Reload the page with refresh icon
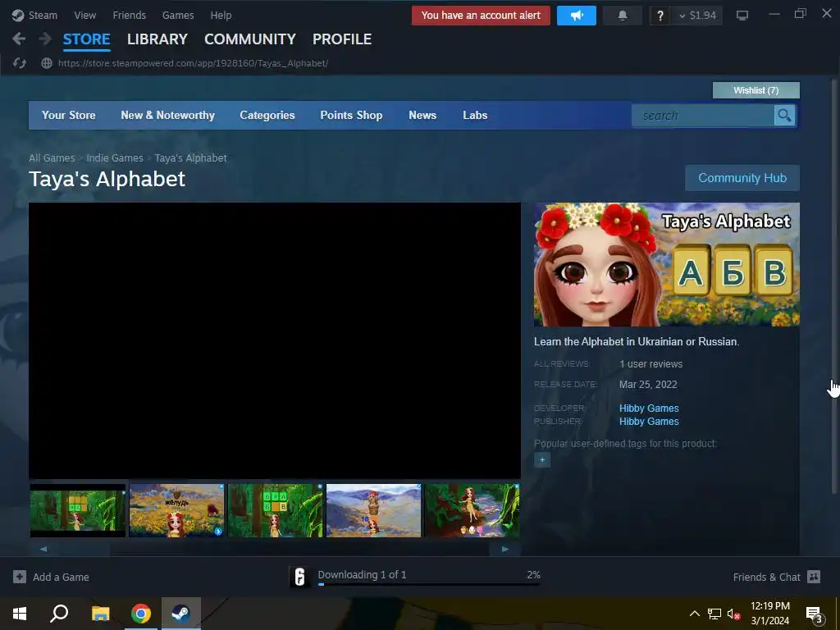840x630 pixels. (20, 63)
